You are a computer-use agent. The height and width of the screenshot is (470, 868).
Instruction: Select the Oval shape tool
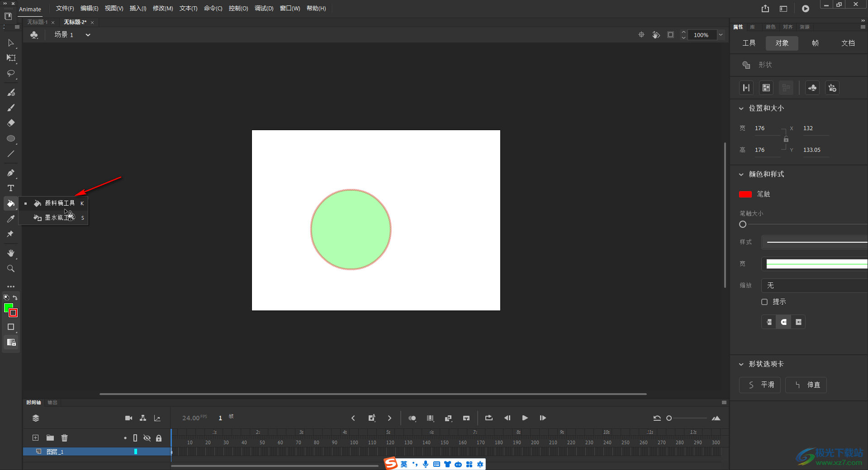(x=11, y=138)
